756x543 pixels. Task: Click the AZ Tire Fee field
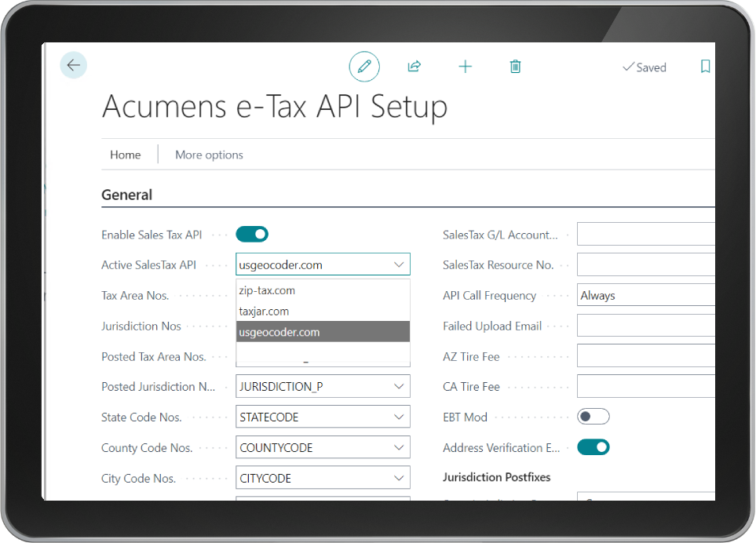tap(646, 356)
